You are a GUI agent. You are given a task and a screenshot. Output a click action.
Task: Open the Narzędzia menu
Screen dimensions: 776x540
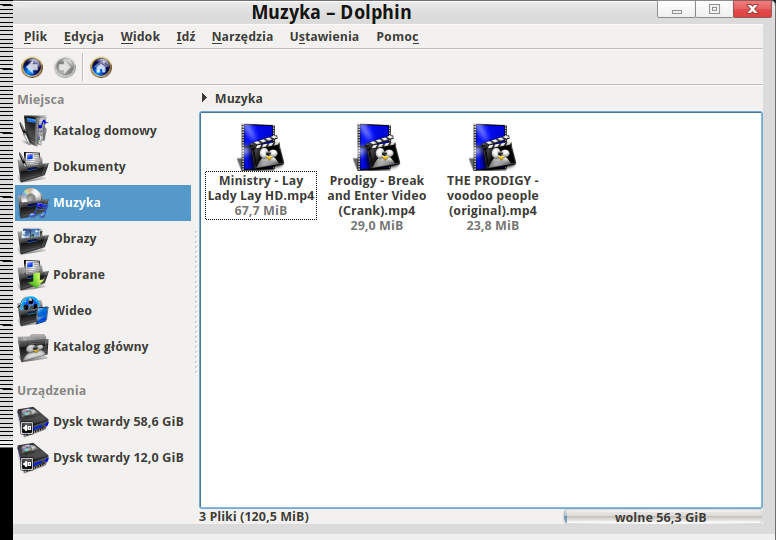point(242,37)
